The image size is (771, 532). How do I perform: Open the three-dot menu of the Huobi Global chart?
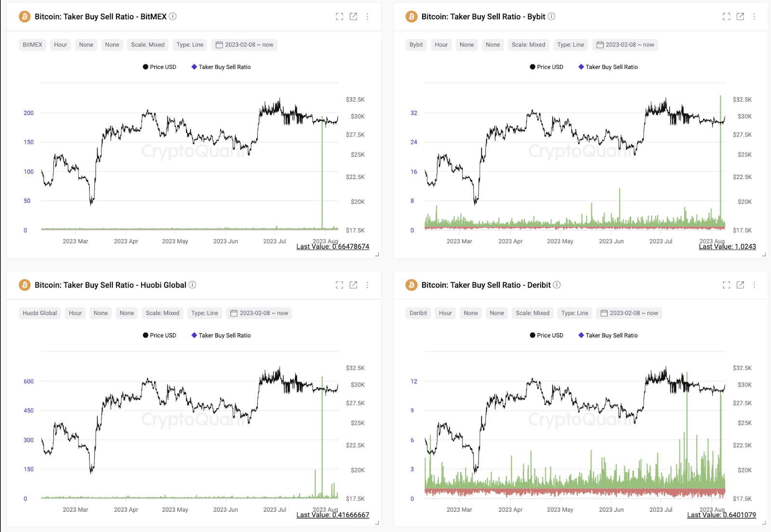pyautogui.click(x=367, y=285)
